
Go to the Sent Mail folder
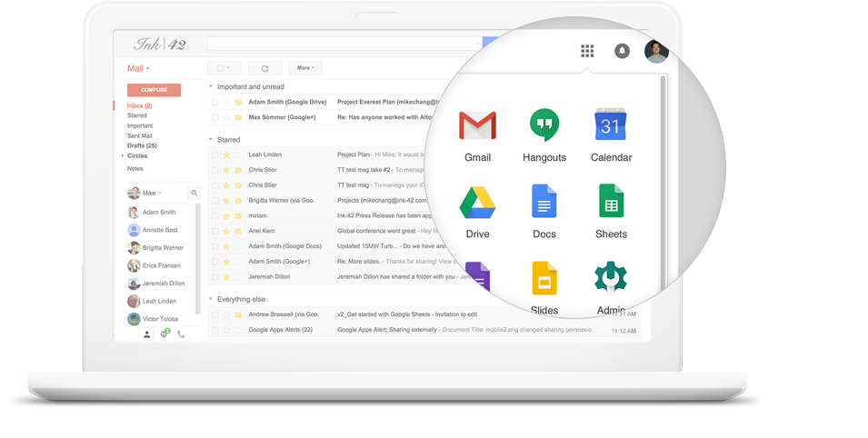tap(140, 135)
